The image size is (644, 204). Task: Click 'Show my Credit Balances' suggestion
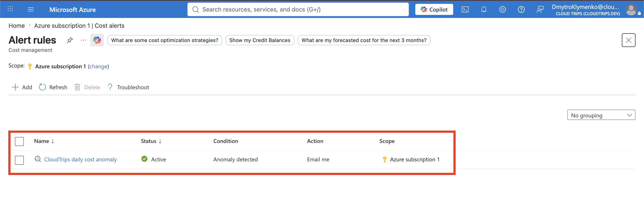[x=260, y=40]
